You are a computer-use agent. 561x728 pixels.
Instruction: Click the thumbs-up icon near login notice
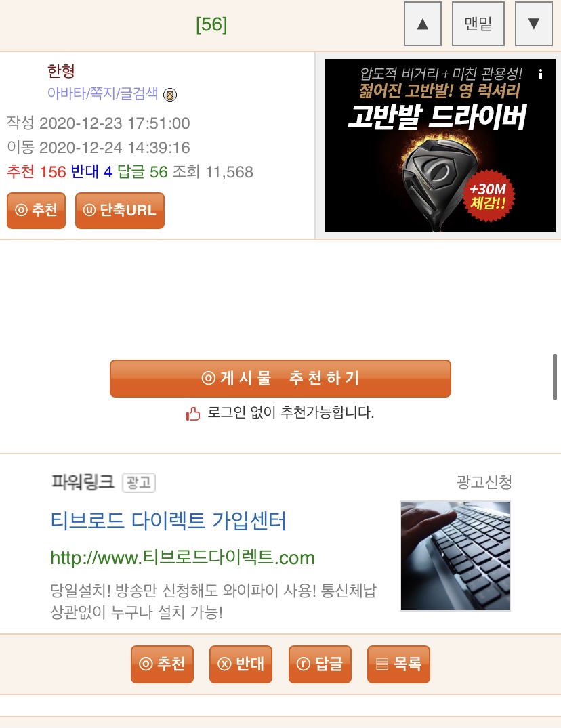tap(192, 413)
